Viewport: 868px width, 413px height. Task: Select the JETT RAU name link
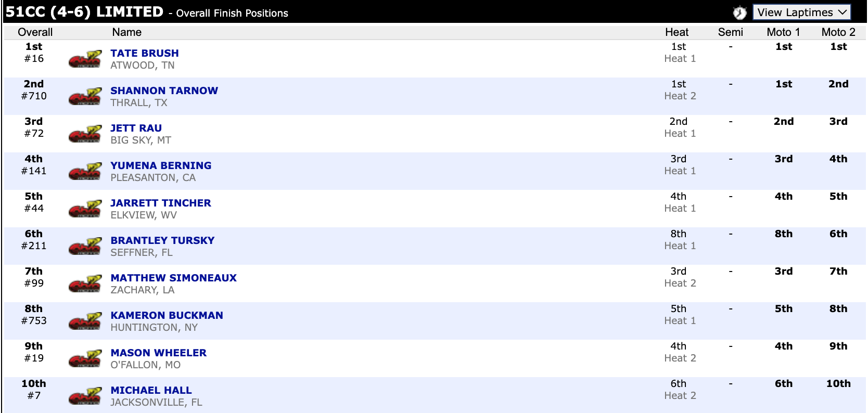[136, 128]
